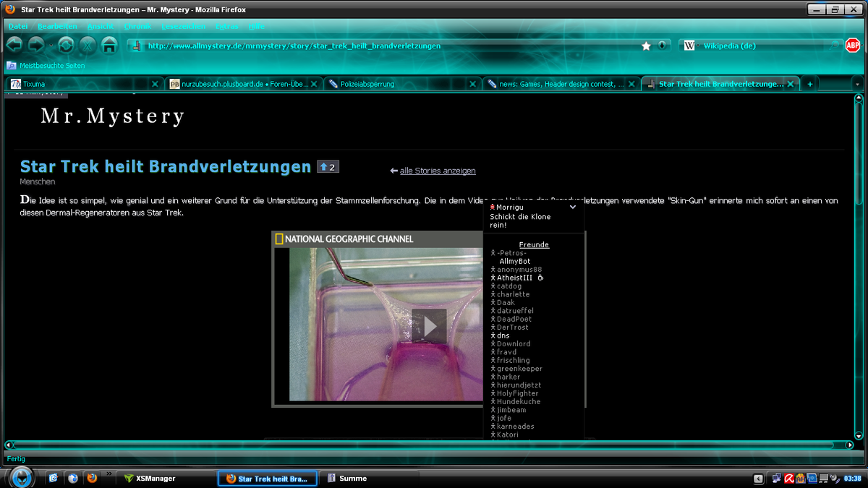Open the Hilfe menu
The height and width of the screenshot is (488, 868).
[x=257, y=26]
